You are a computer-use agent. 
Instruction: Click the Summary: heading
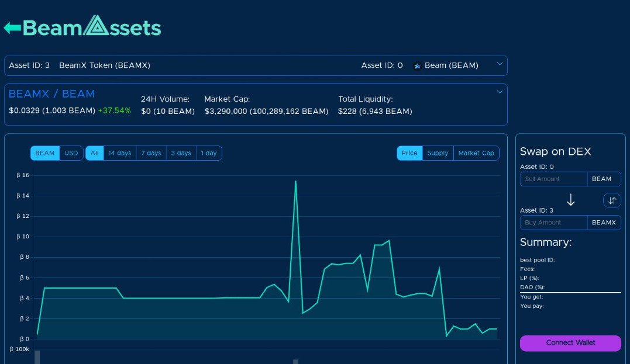(546, 242)
